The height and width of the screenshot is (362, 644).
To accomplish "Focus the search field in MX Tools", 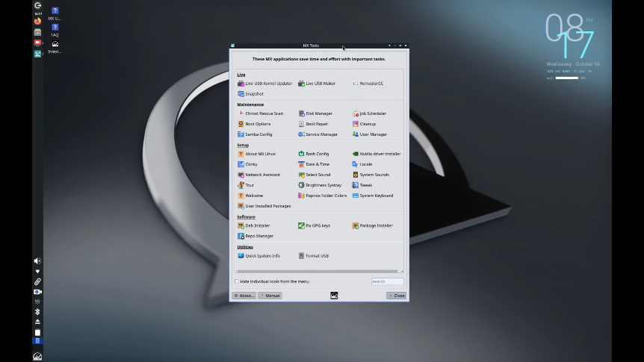I will pyautogui.click(x=387, y=281).
